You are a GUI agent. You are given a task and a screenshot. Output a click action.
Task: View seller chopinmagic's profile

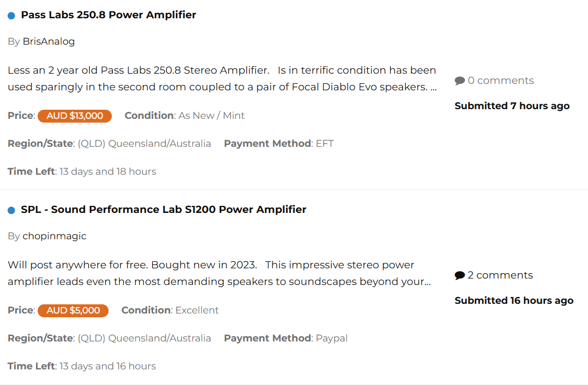click(54, 236)
